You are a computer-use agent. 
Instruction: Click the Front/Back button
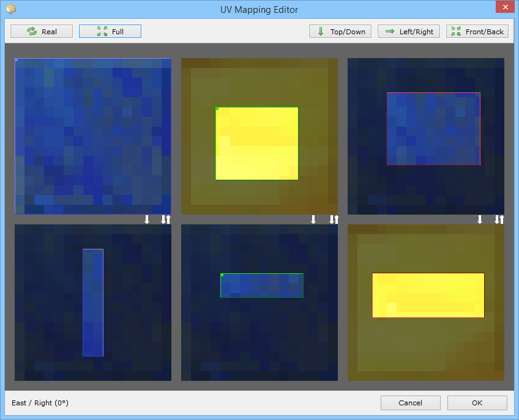tap(477, 32)
